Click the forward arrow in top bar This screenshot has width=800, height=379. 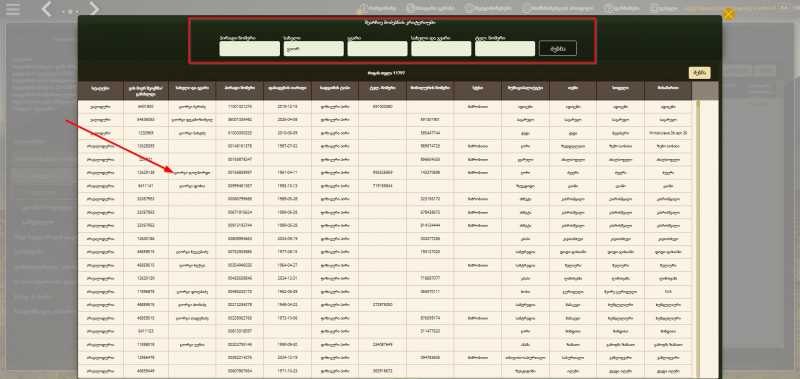(x=94, y=9)
